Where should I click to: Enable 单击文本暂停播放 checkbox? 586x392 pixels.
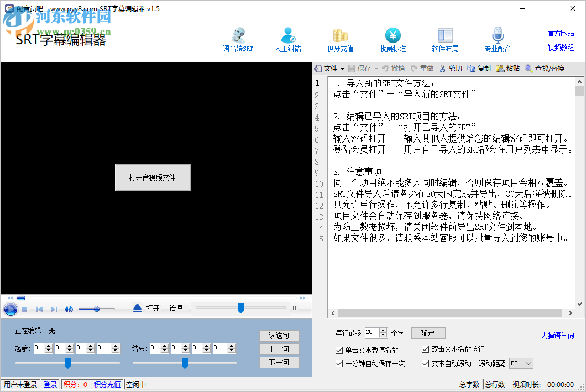[339, 349]
